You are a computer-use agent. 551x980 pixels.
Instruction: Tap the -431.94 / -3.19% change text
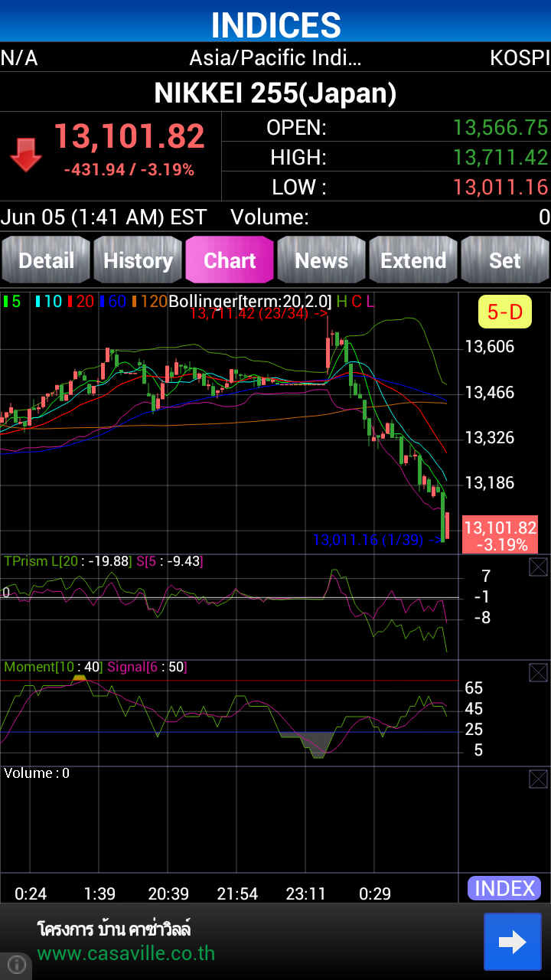point(129,170)
